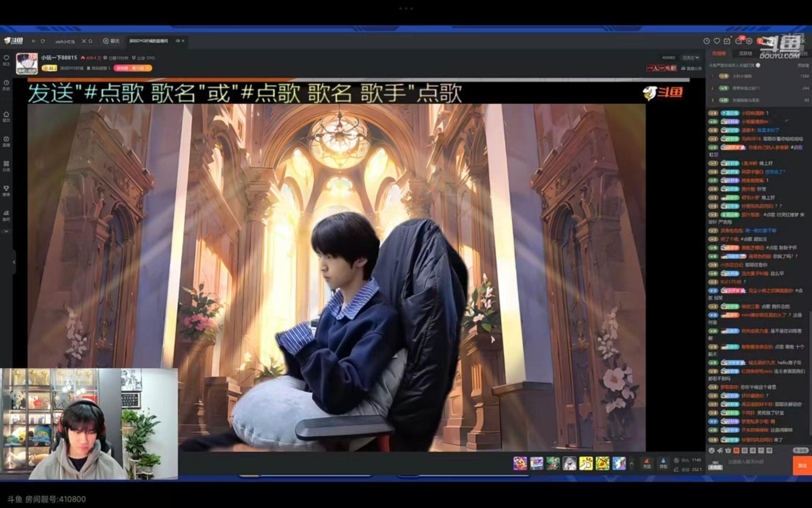Switch to the second ranking tab

745,53
